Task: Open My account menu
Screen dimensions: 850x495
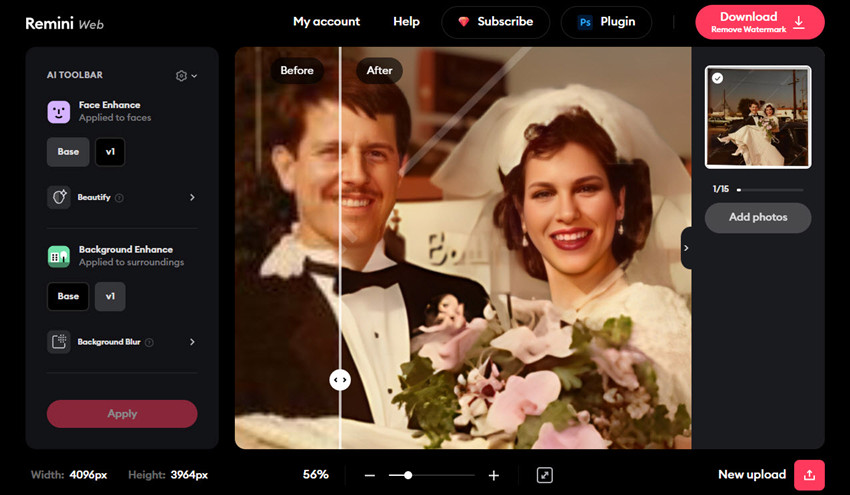Action: point(326,22)
